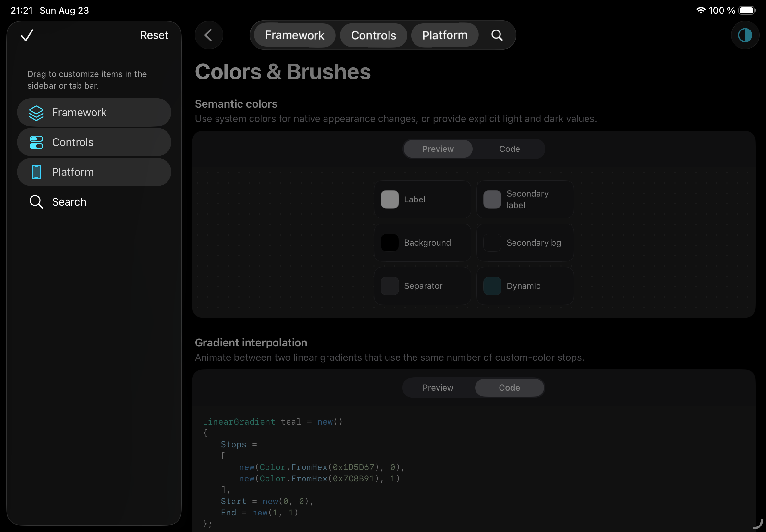Confirm sidebar edits with the checkmark icon

click(27, 35)
